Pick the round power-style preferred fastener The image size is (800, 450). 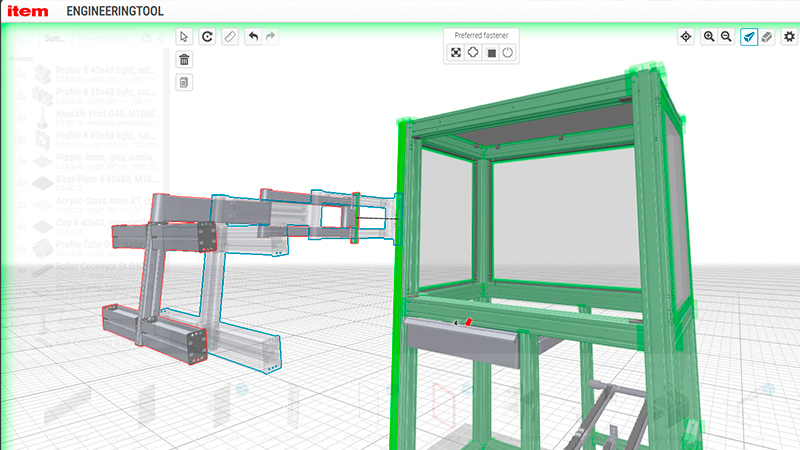click(508, 53)
